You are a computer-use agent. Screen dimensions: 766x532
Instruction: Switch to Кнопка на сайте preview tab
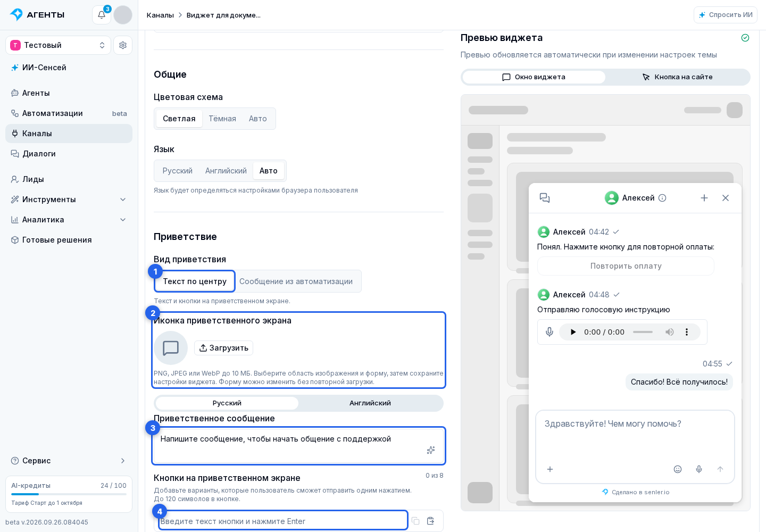(x=678, y=77)
